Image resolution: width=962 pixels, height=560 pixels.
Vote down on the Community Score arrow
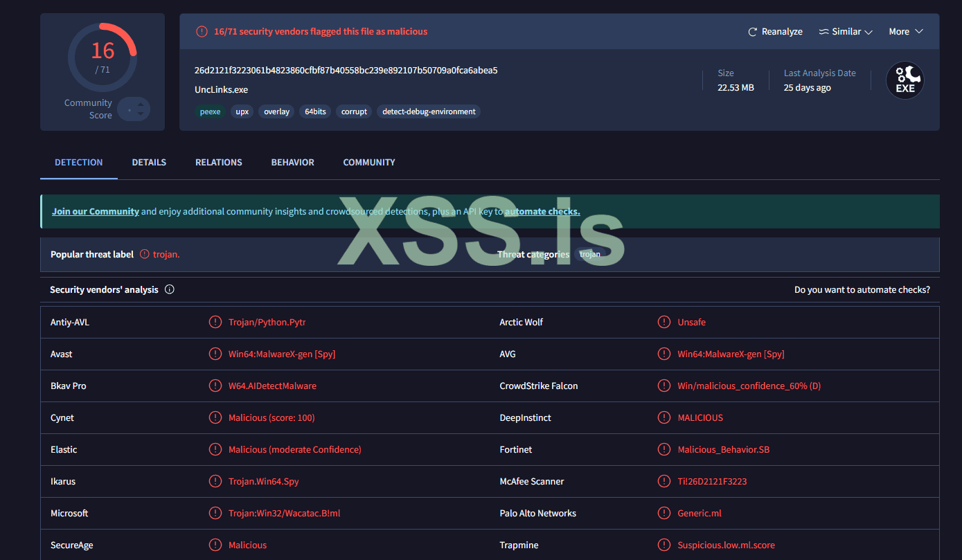[141, 114]
